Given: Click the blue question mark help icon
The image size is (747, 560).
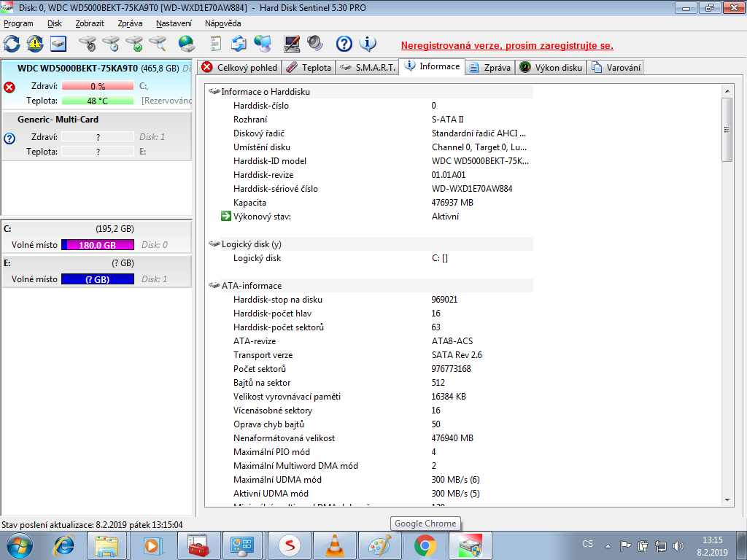Looking at the screenshot, I should pos(344,43).
